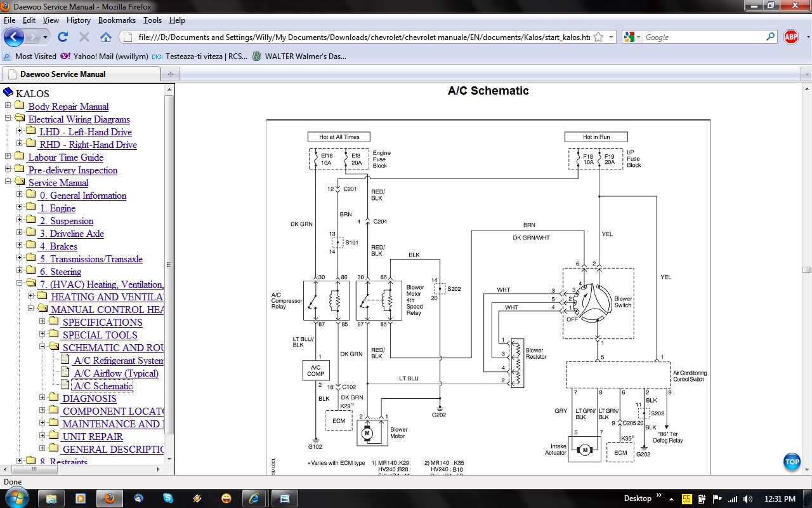
Task: Open the History menu
Action: pos(78,20)
